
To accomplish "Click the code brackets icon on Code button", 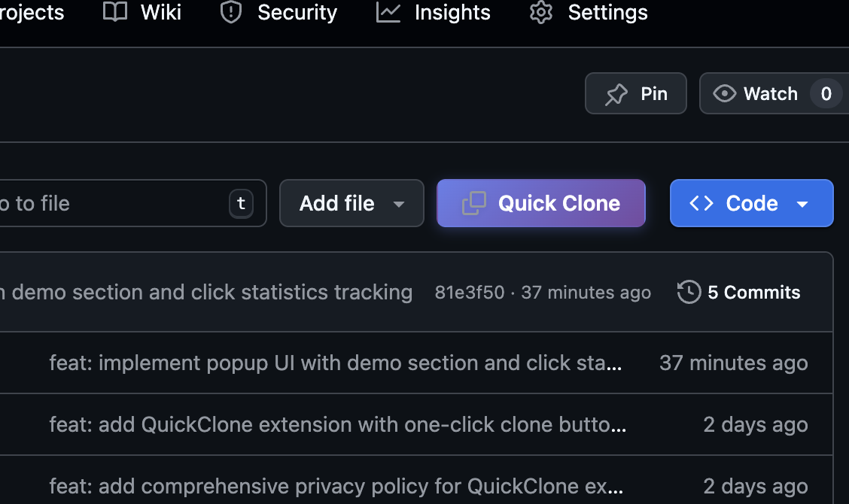I will tap(700, 203).
